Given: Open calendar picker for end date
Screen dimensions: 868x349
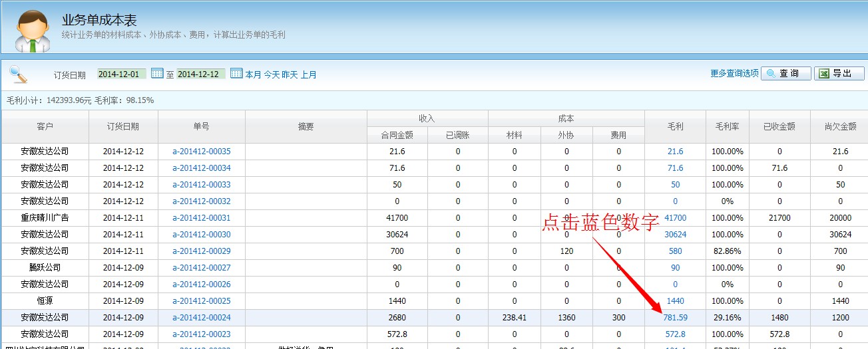Looking at the screenshot, I should [x=236, y=74].
